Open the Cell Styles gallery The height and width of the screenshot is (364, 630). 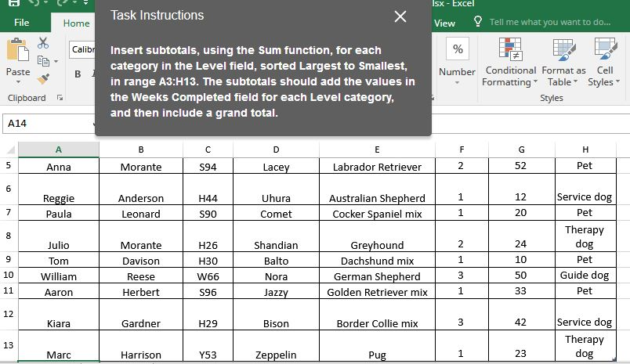click(x=604, y=61)
